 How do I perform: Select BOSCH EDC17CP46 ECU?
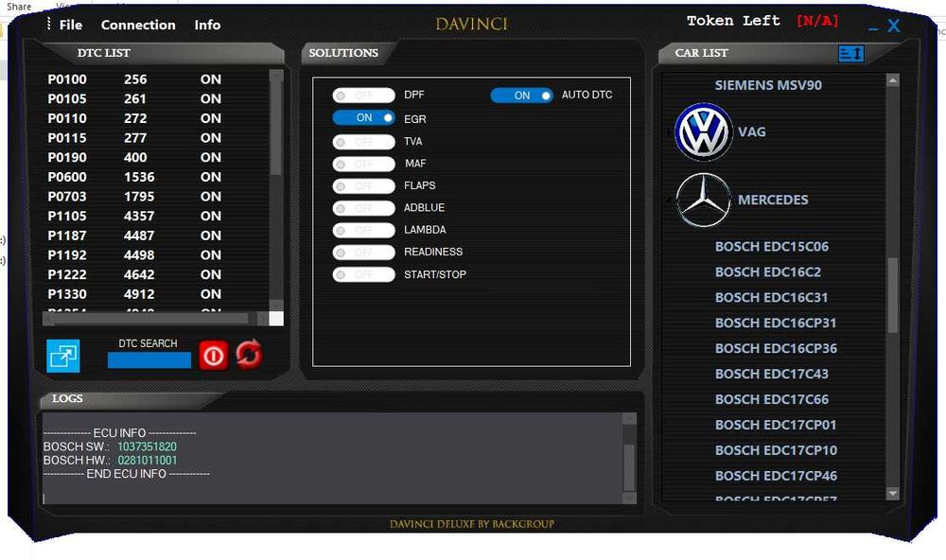tap(776, 476)
